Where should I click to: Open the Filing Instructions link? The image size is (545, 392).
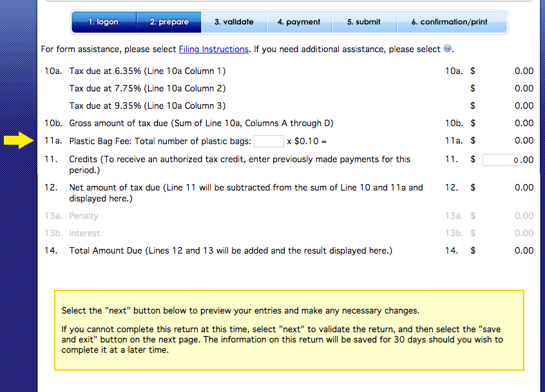[x=213, y=50]
